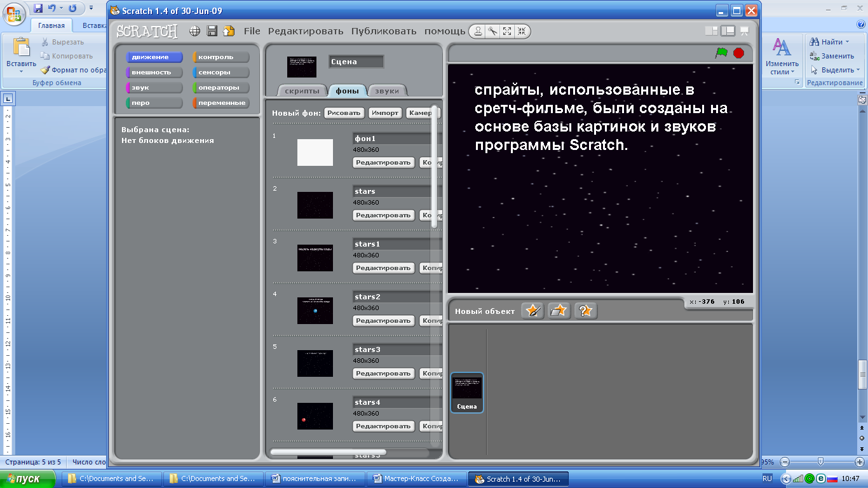868x488 pixels.
Task: Click Импорт to import a background
Action: [x=386, y=113]
